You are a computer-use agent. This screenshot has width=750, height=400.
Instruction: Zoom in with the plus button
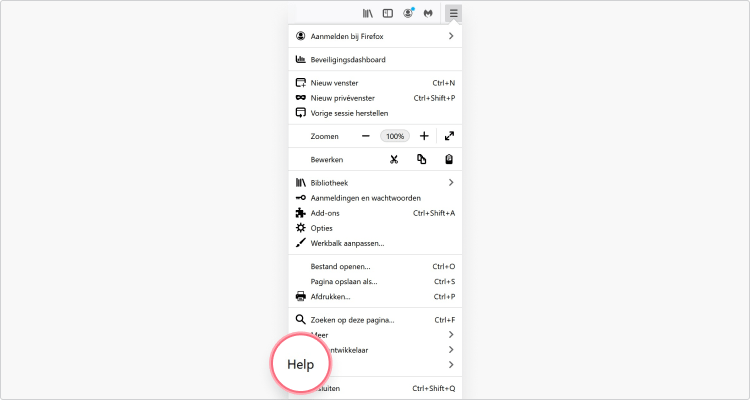pos(424,136)
